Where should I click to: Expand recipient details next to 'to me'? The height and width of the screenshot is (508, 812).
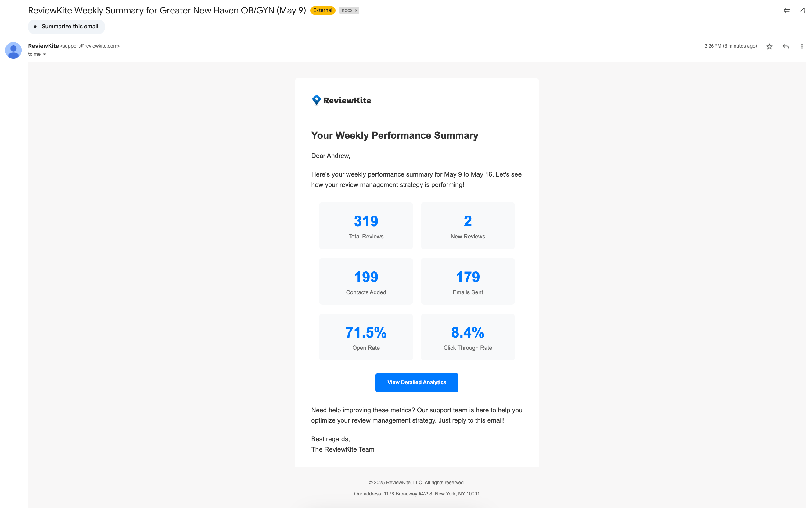point(44,54)
